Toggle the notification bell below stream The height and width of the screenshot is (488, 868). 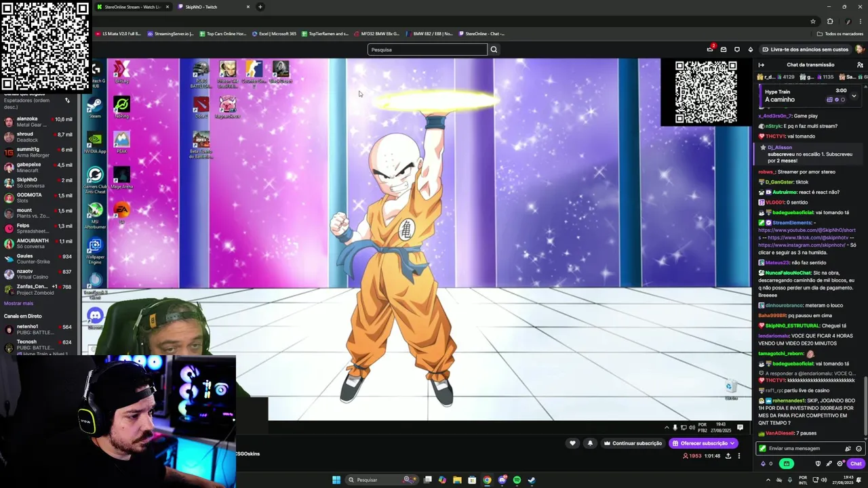[x=590, y=443]
